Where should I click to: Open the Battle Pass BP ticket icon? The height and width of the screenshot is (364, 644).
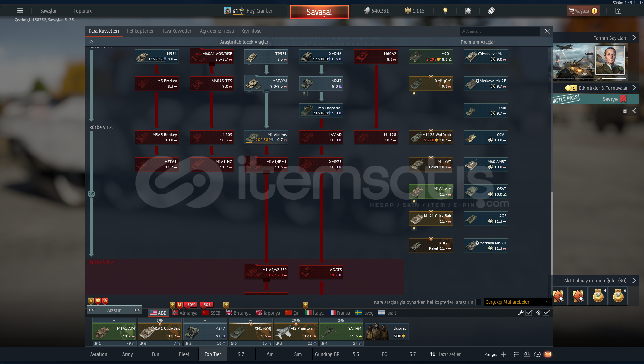click(491, 11)
